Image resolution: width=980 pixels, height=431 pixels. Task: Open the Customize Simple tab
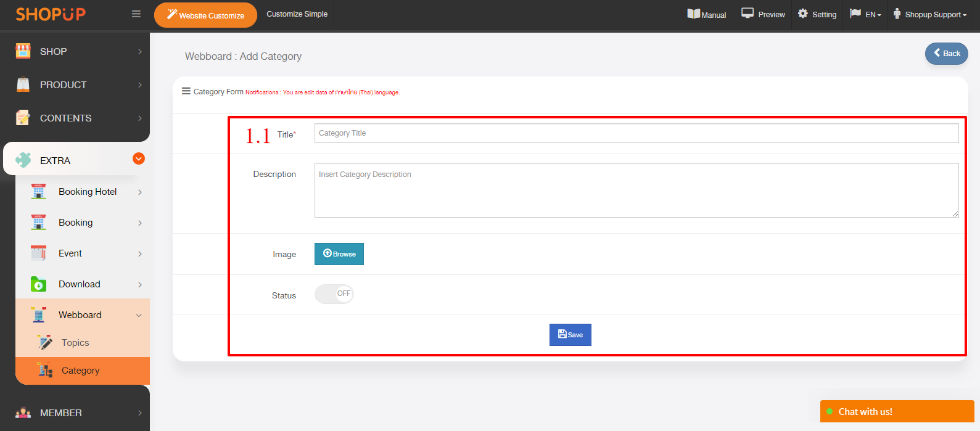[297, 14]
